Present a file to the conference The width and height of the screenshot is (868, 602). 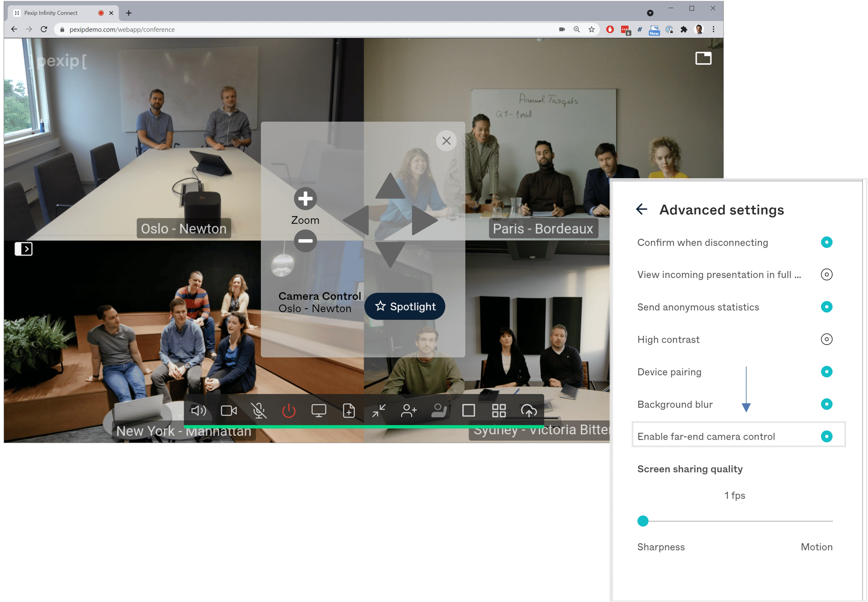pyautogui.click(x=349, y=411)
